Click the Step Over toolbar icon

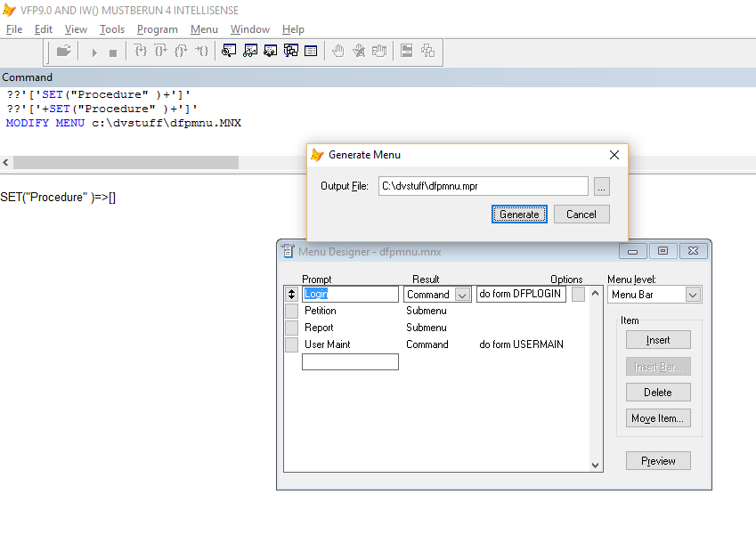(x=159, y=50)
